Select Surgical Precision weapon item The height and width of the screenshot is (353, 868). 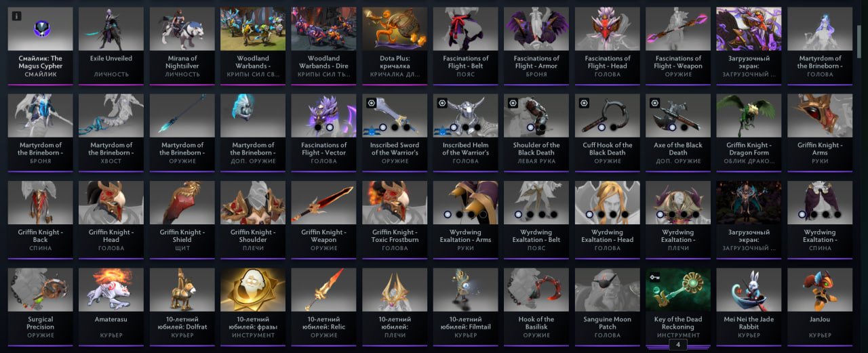40,306
